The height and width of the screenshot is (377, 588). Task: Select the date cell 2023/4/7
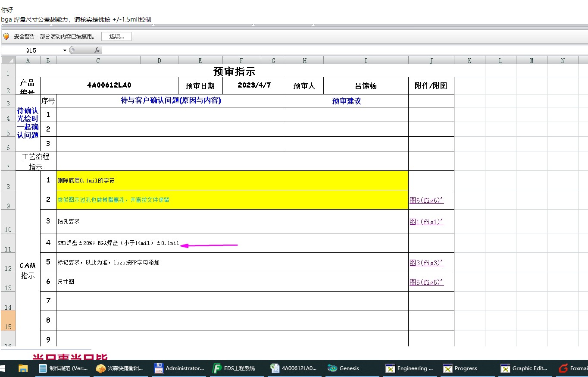(254, 85)
